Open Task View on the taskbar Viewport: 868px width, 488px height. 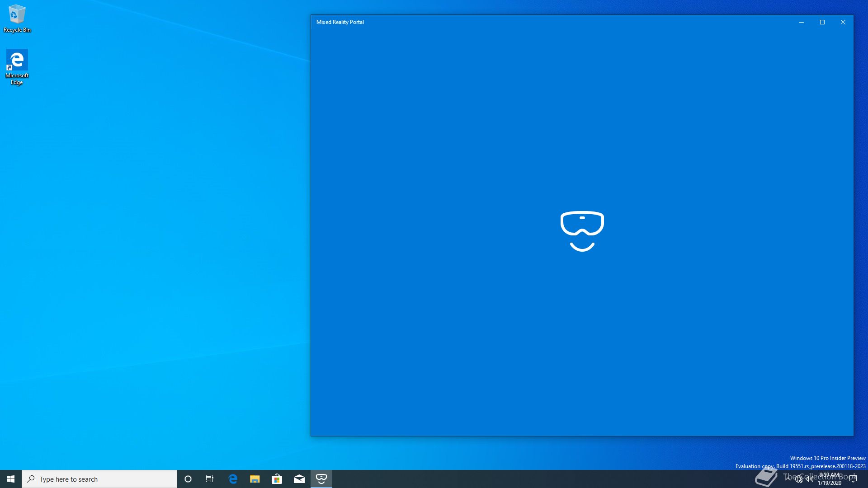coord(210,479)
